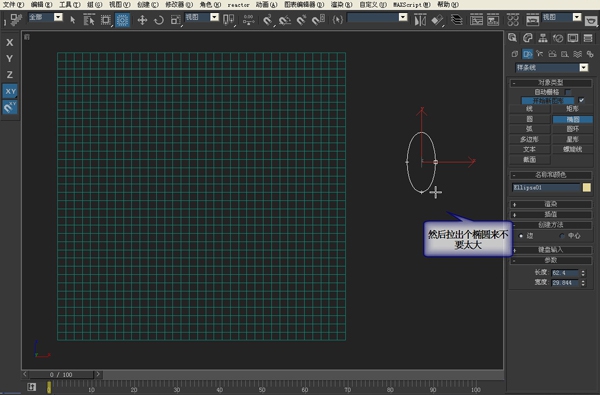
Task: Open the 编辑 menu
Action: click(x=41, y=5)
